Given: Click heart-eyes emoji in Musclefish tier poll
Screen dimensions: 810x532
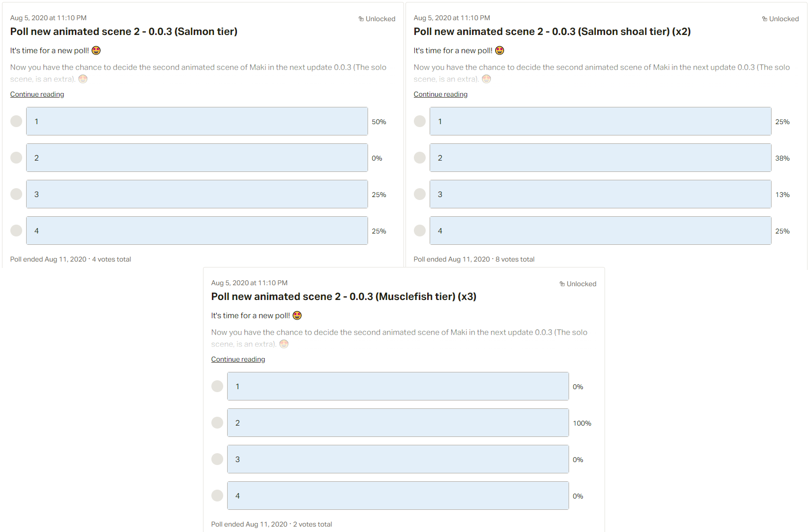Looking at the screenshot, I should click(297, 316).
